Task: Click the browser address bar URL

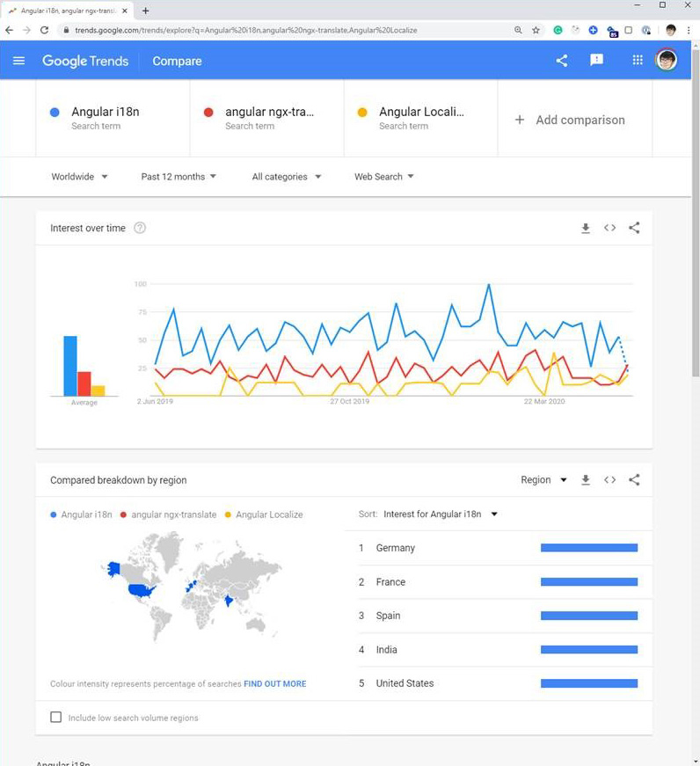Action: click(x=245, y=30)
